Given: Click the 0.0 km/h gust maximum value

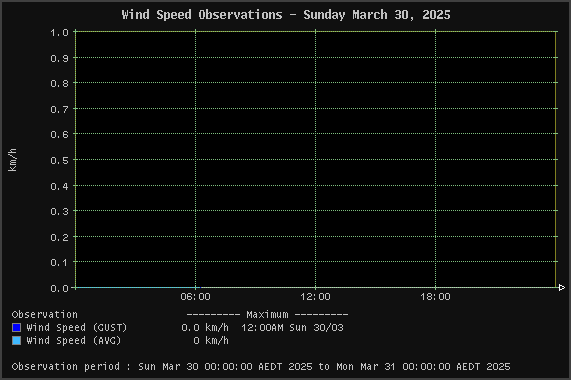Looking at the screenshot, I should 205,328.
